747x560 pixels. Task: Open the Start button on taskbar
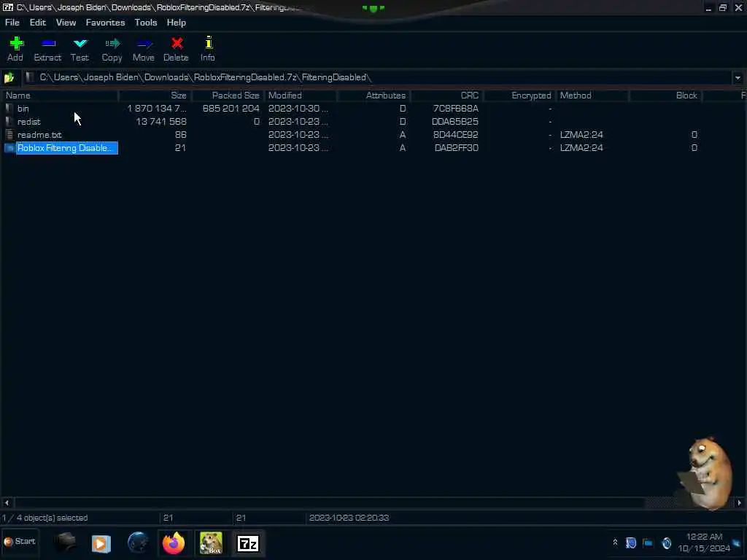tap(20, 542)
